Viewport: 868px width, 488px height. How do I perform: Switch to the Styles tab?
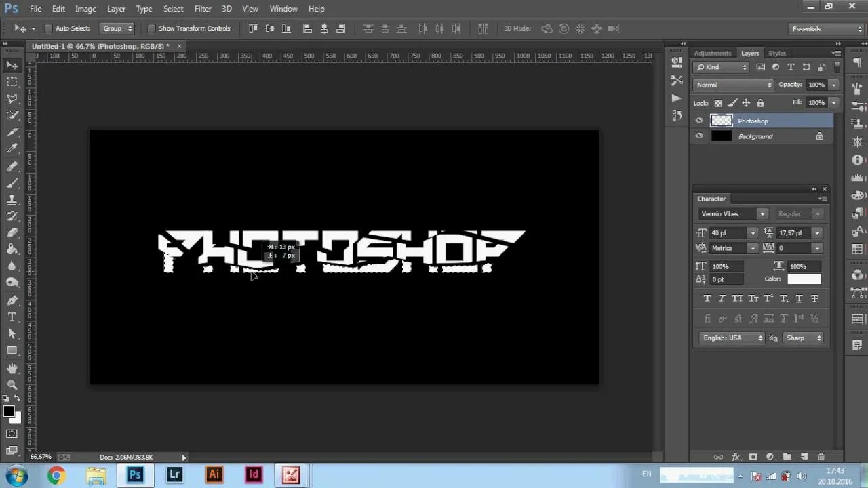pos(777,53)
